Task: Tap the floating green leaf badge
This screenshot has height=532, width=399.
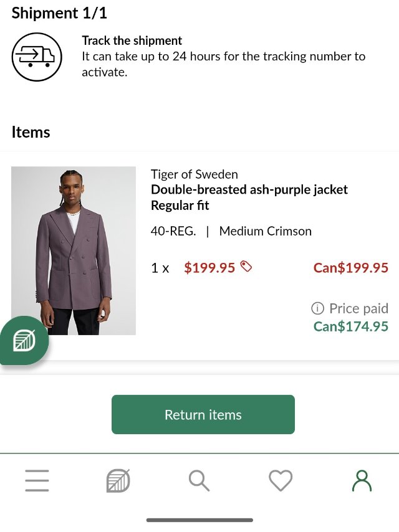Action: 24,340
